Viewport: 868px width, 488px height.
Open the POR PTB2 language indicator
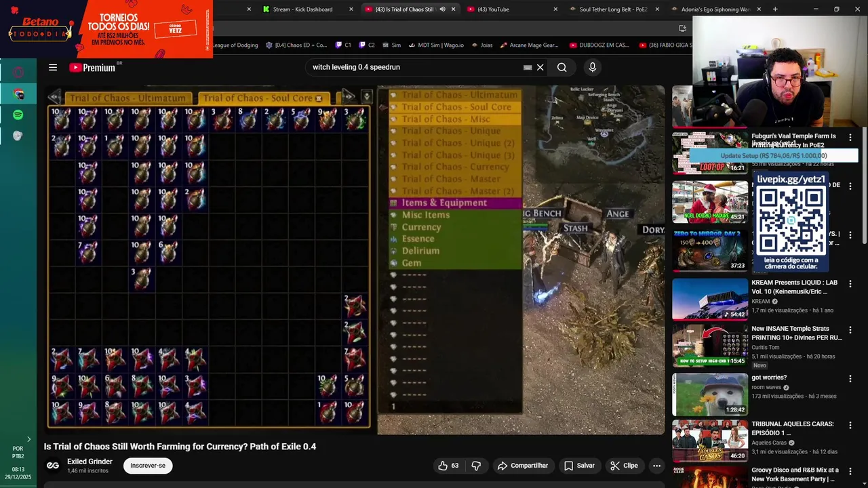pyautogui.click(x=18, y=452)
